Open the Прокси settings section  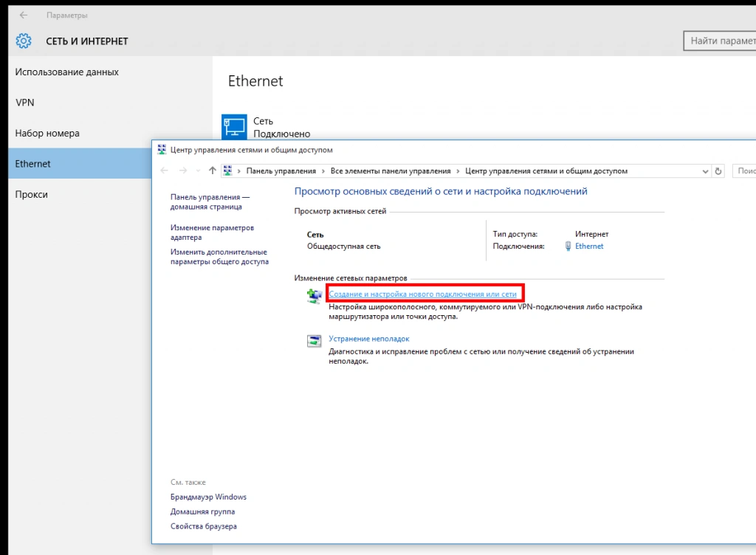point(32,195)
